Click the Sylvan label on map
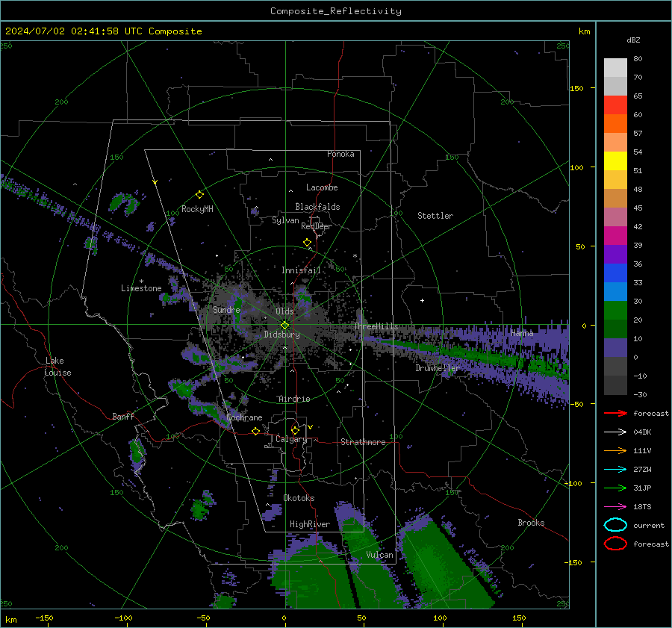Screen dimensions: 672x628 click(285, 220)
